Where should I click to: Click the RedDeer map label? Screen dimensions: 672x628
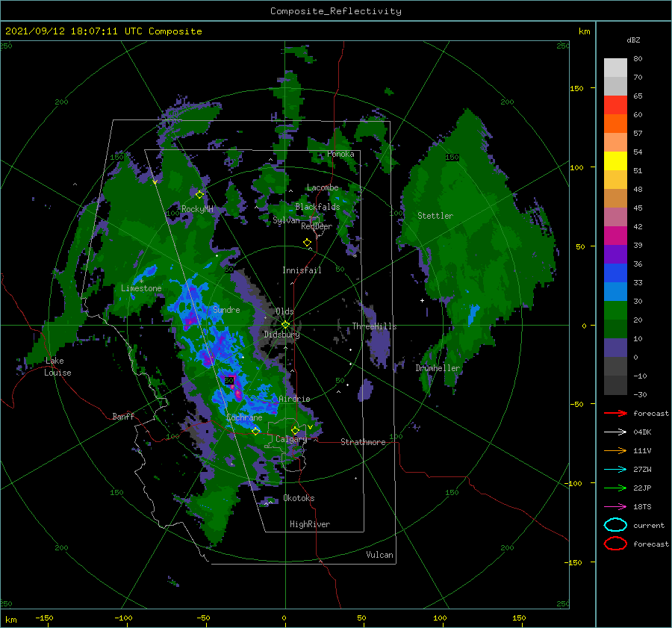[x=317, y=226]
